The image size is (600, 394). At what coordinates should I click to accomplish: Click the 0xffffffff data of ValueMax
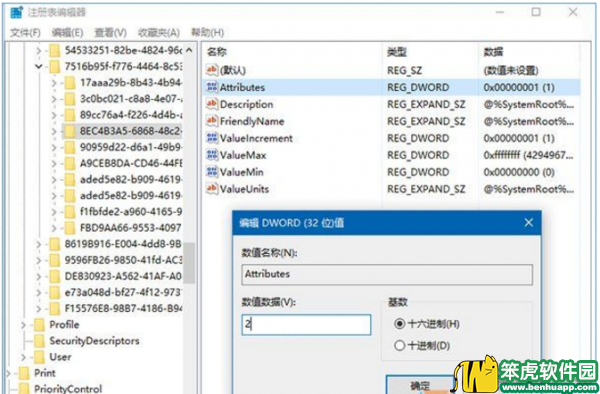pos(528,155)
